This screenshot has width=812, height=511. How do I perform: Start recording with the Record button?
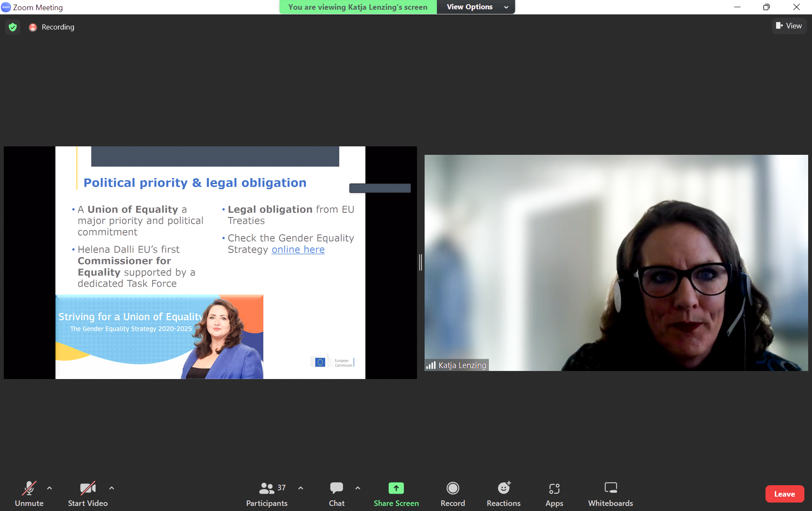(453, 493)
